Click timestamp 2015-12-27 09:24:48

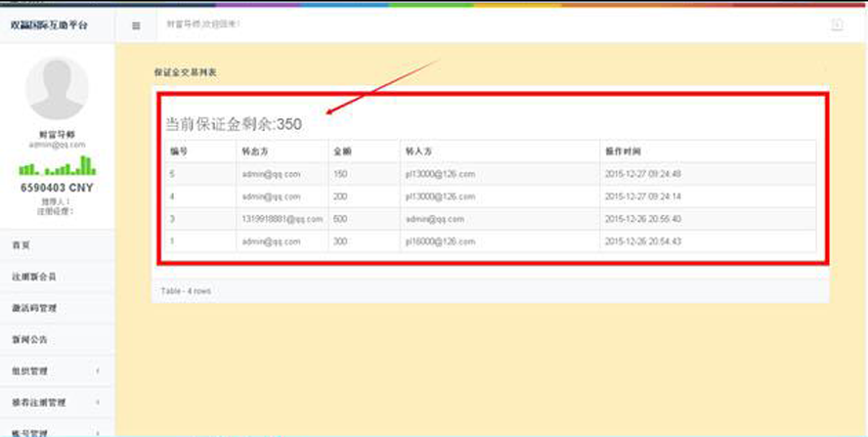[x=643, y=174]
